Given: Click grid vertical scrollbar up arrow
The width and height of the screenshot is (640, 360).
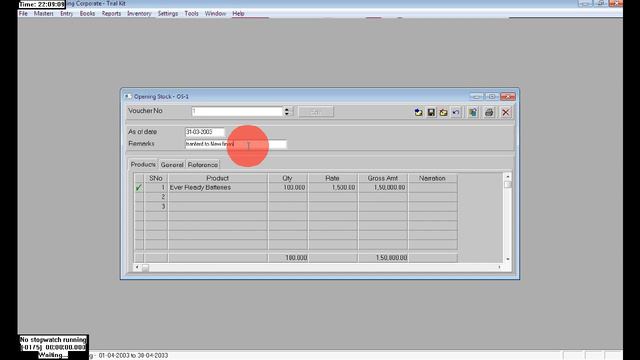Looking at the screenshot, I should 508,176.
